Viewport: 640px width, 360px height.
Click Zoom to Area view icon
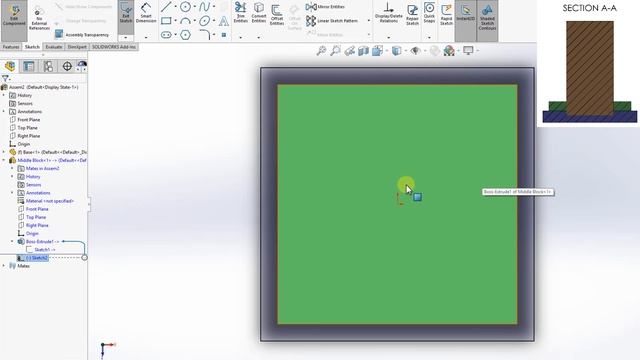pyautogui.click(x=336, y=51)
